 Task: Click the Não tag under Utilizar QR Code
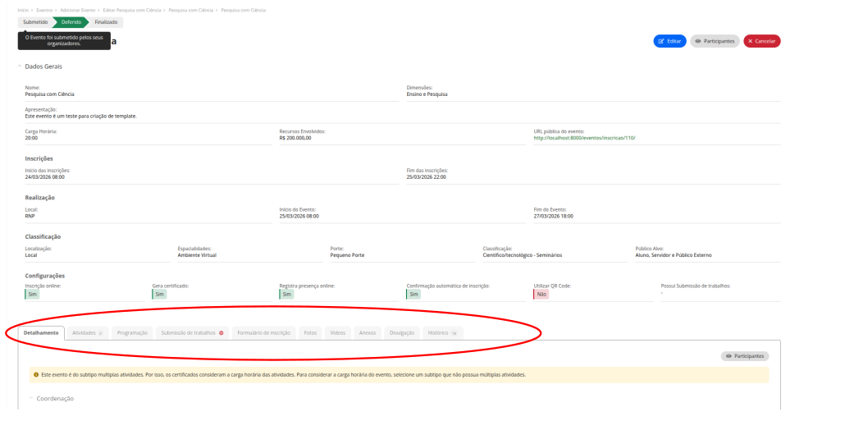tap(541, 295)
